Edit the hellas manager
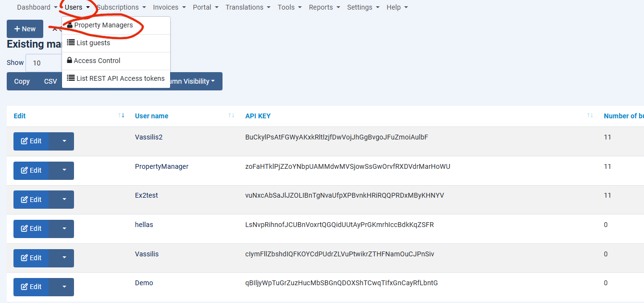 point(31,229)
